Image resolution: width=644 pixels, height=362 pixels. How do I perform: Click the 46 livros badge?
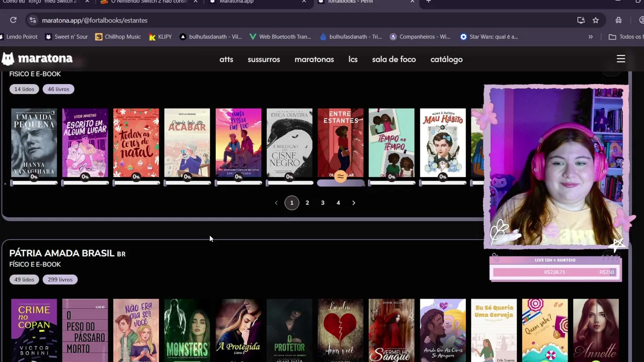click(58, 89)
